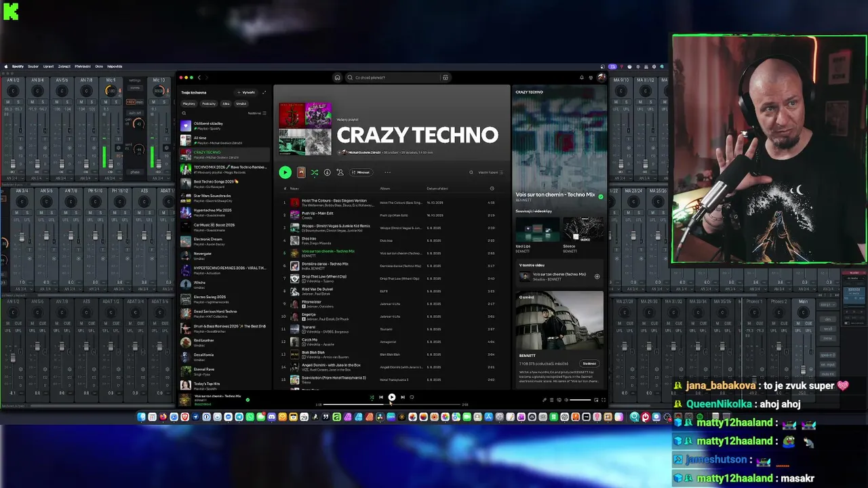Sort by the Datum přidání column header
The image size is (868, 488).
pyautogui.click(x=437, y=188)
